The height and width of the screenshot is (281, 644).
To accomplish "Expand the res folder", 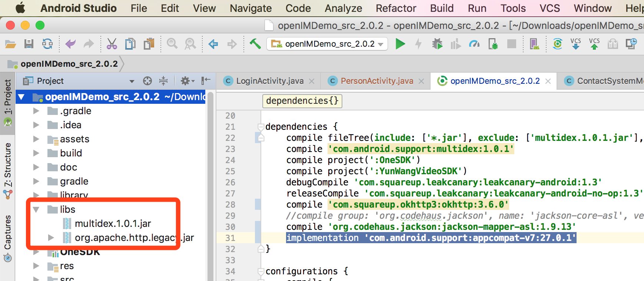I will click(36, 266).
